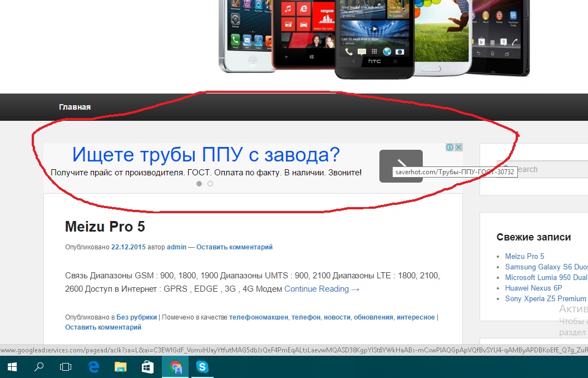
Task: Open sidebar Samsung Galaxy S6 Duos entry
Action: point(546,267)
